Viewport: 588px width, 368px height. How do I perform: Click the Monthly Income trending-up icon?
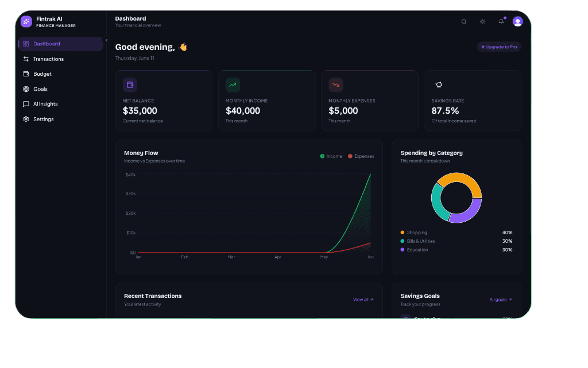(233, 85)
